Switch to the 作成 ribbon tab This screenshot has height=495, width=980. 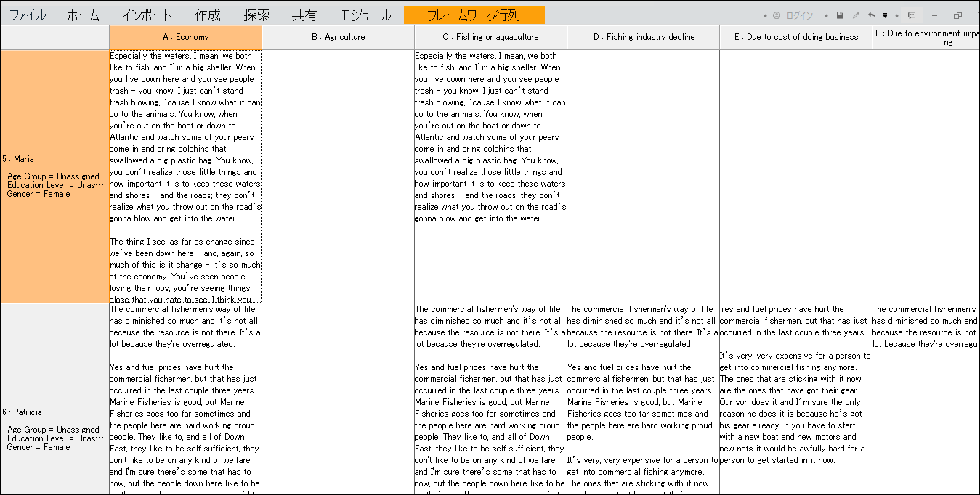click(208, 15)
